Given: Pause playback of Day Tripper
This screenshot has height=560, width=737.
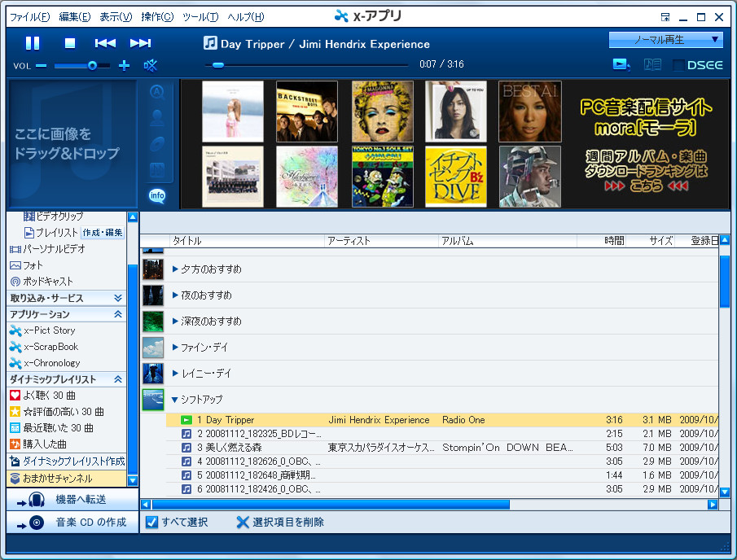Looking at the screenshot, I should [x=33, y=43].
